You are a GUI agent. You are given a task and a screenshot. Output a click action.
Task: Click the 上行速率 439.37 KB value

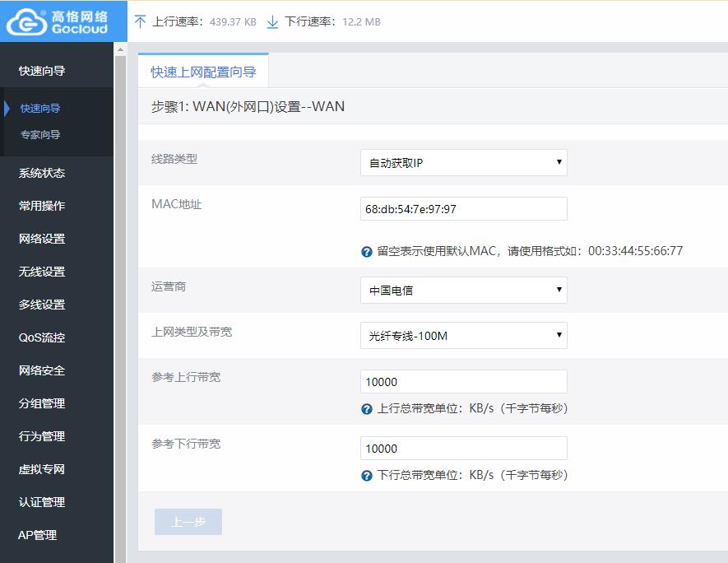coord(233,22)
